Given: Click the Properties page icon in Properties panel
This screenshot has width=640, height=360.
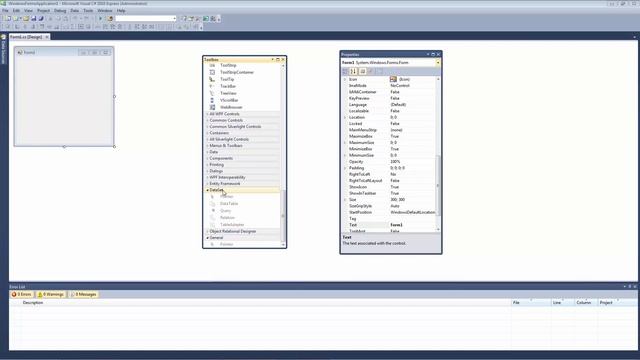Looking at the screenshot, I should pos(362,71).
